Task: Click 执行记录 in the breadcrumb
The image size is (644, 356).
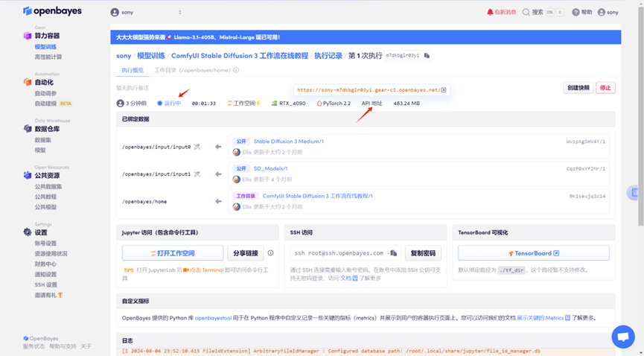Action: point(328,56)
